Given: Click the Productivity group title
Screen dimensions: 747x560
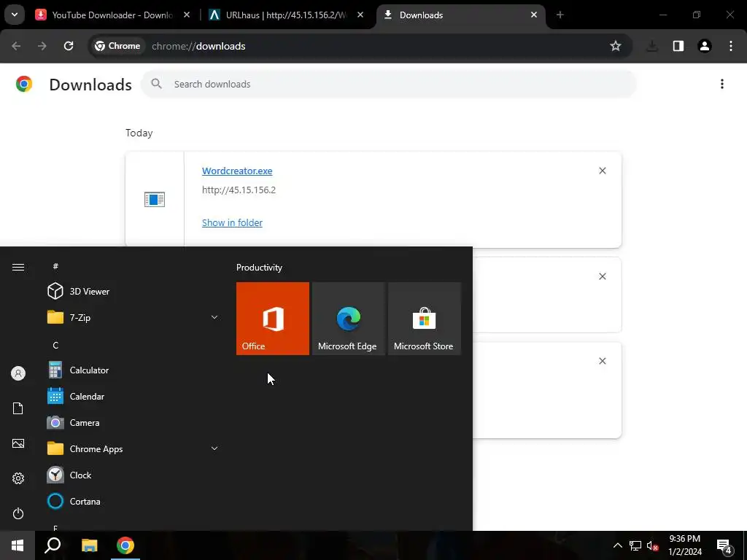Looking at the screenshot, I should pos(259,268).
